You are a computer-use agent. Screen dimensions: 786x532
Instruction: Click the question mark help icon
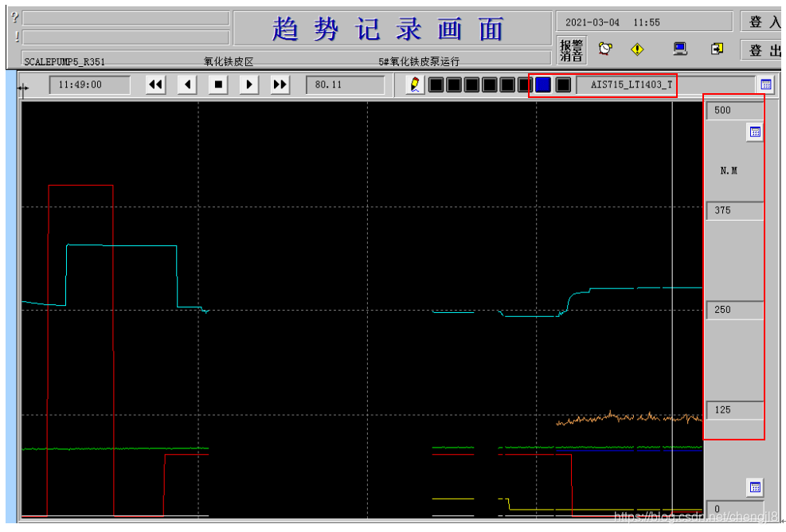[14, 18]
